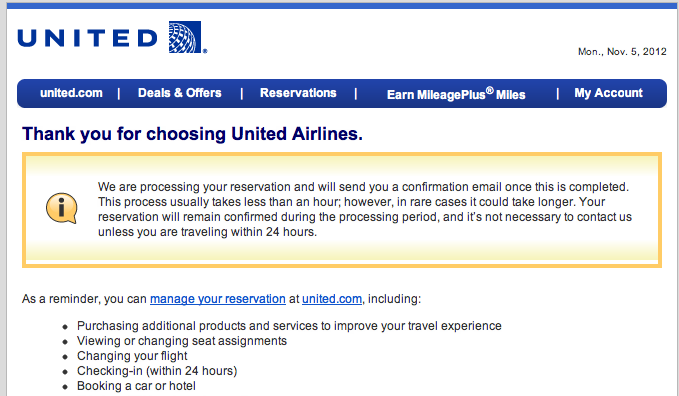This screenshot has width=679, height=396.
Task: Go to Reservations in the navigation bar
Action: [298, 93]
